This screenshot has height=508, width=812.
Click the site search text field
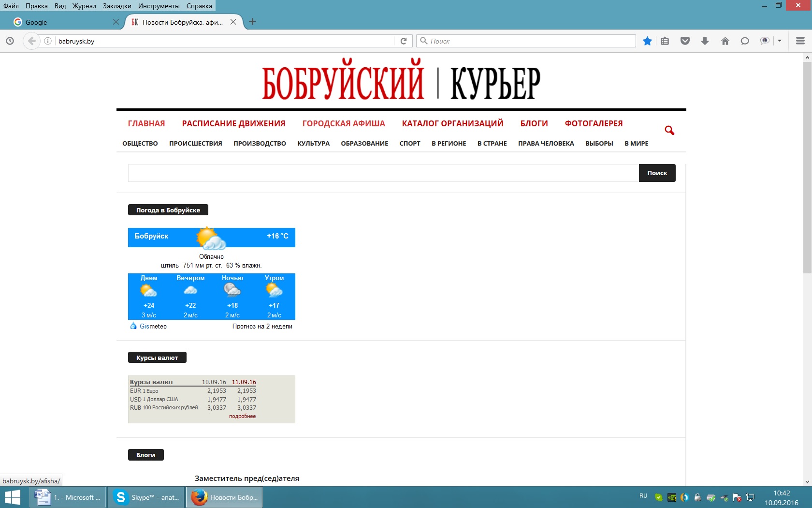coord(383,173)
